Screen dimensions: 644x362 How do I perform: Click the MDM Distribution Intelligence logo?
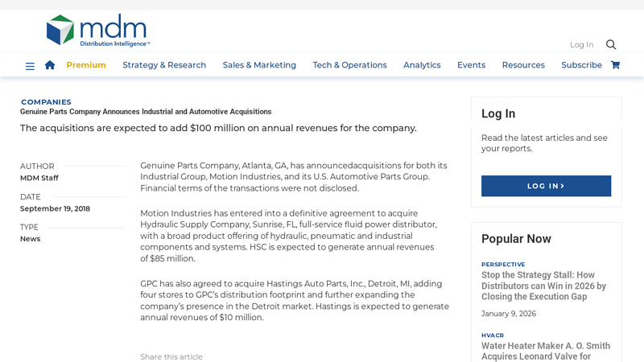click(98, 31)
